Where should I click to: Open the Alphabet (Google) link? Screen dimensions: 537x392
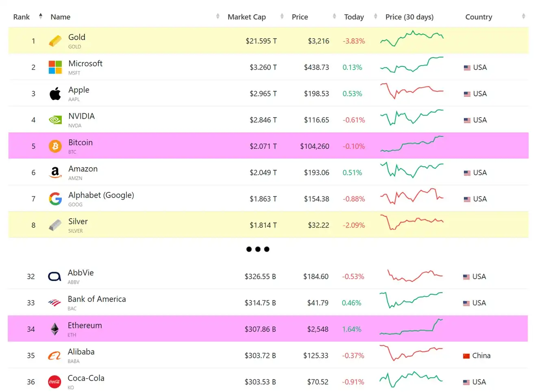click(101, 195)
